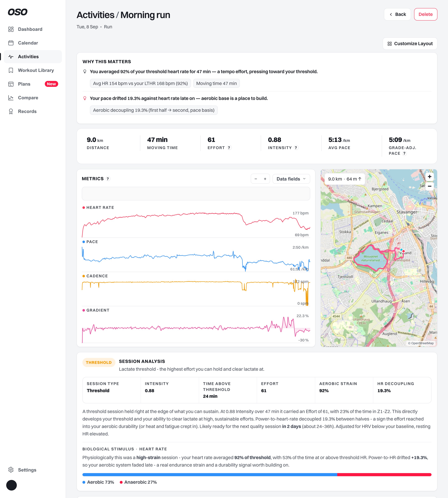Click the pink Gradient legend dot
The width and height of the screenshot is (448, 498).
point(84,310)
